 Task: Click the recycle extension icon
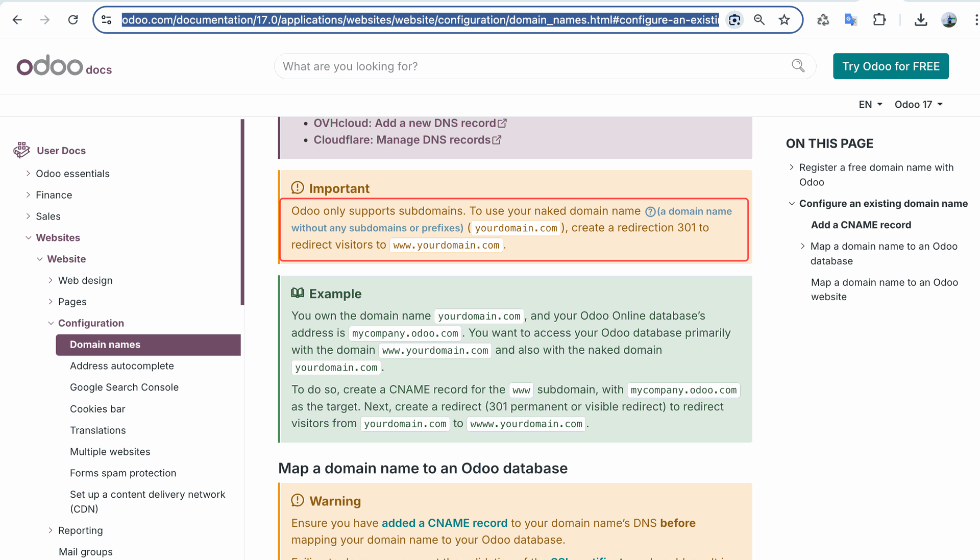(x=823, y=20)
